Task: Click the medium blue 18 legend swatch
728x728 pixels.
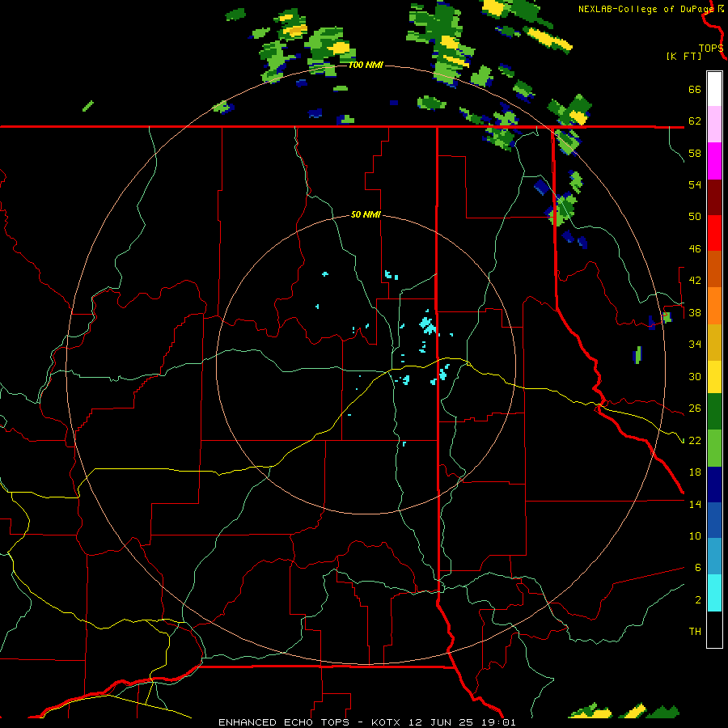Action: tap(714, 520)
